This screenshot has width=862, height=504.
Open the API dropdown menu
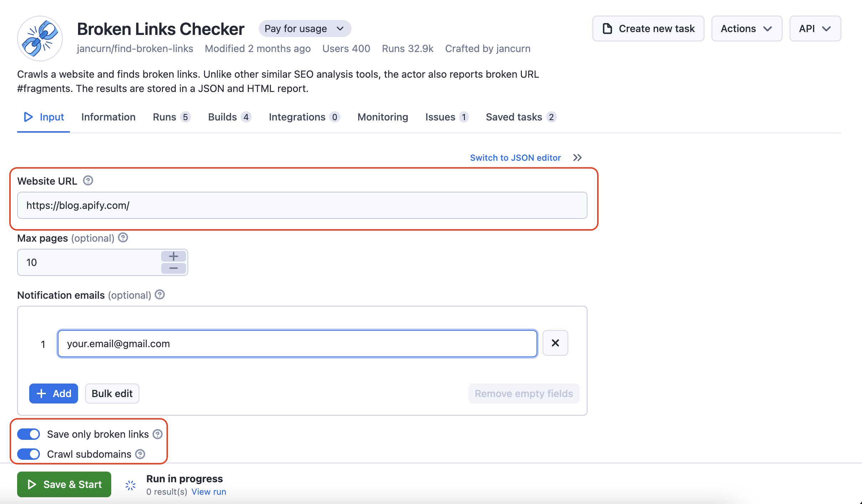(x=815, y=29)
